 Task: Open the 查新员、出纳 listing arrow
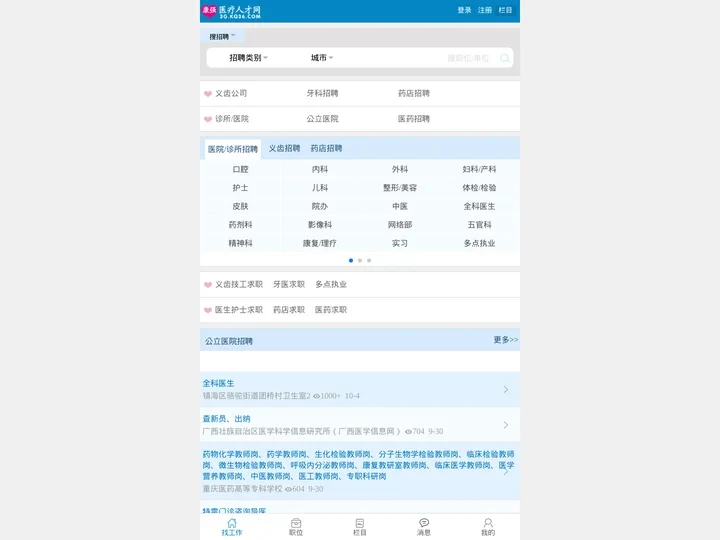click(506, 425)
